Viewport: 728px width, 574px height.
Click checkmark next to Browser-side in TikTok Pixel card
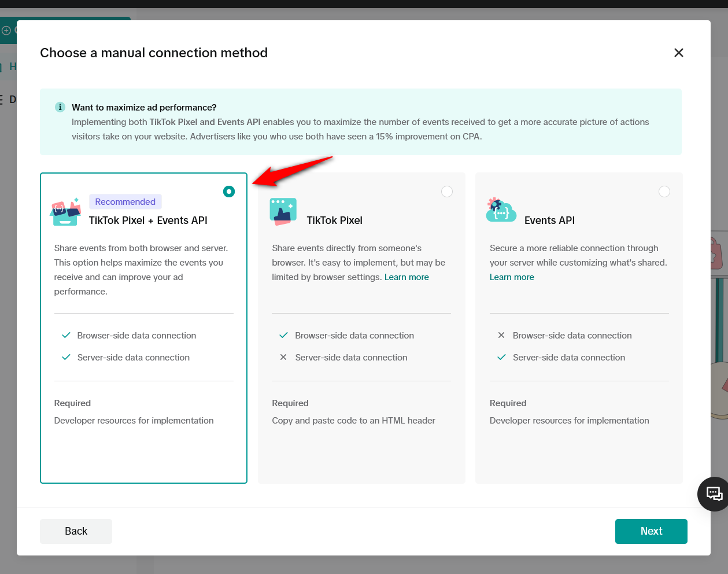[x=283, y=336]
